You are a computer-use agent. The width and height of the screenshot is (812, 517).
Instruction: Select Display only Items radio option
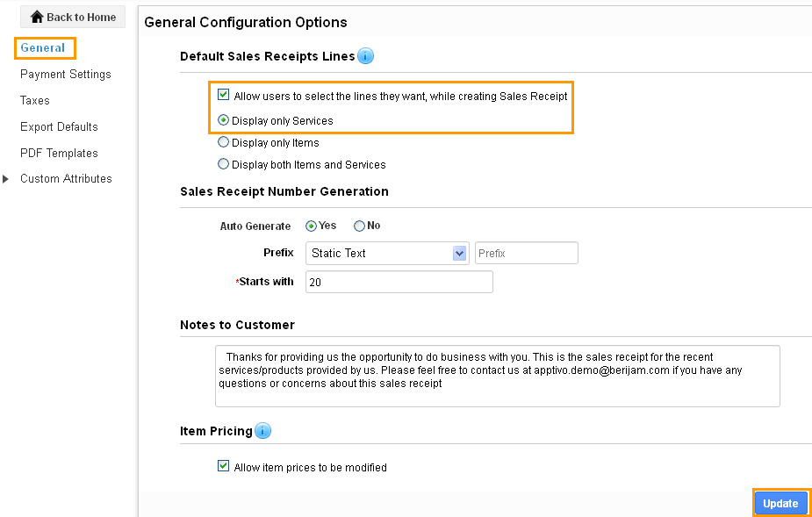223,142
